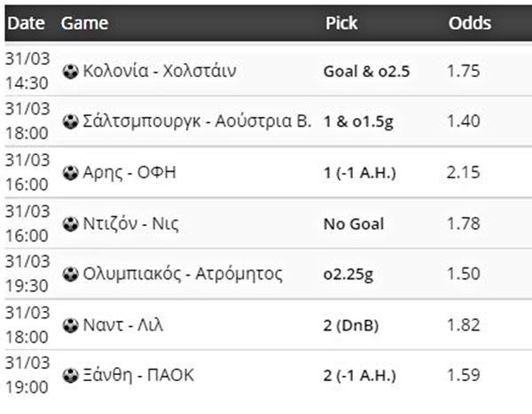Click the soccer ball icon beside Ολυμπιακός - Ατρόμητος
This screenshot has height=414, width=532.
(x=71, y=275)
